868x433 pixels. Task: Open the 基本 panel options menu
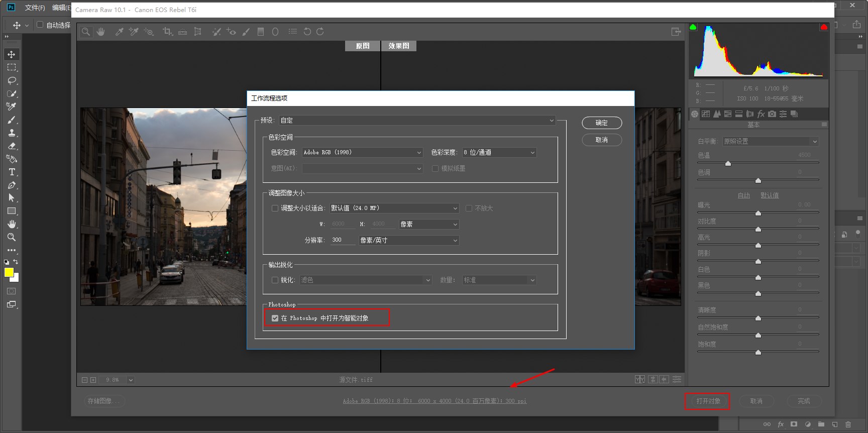pos(824,125)
